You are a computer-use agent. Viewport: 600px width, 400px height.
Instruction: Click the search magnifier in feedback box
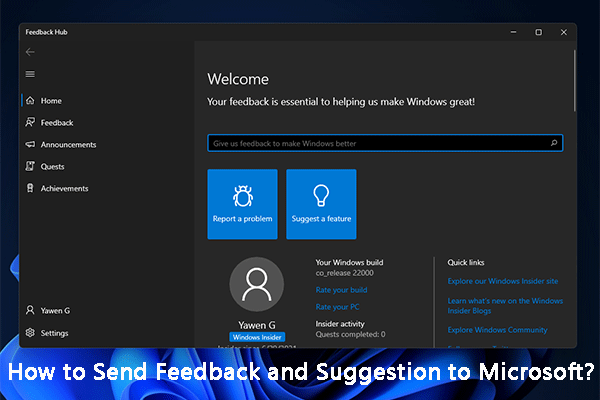[554, 143]
